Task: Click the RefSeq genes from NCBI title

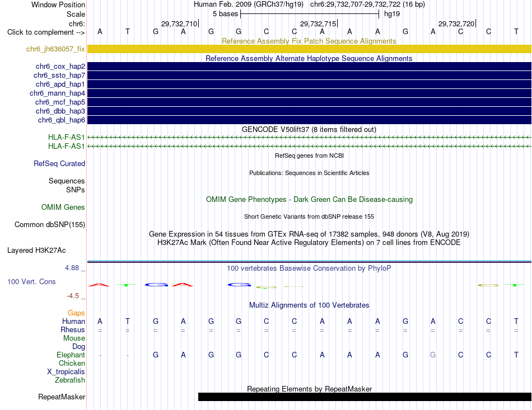Action: (309, 155)
